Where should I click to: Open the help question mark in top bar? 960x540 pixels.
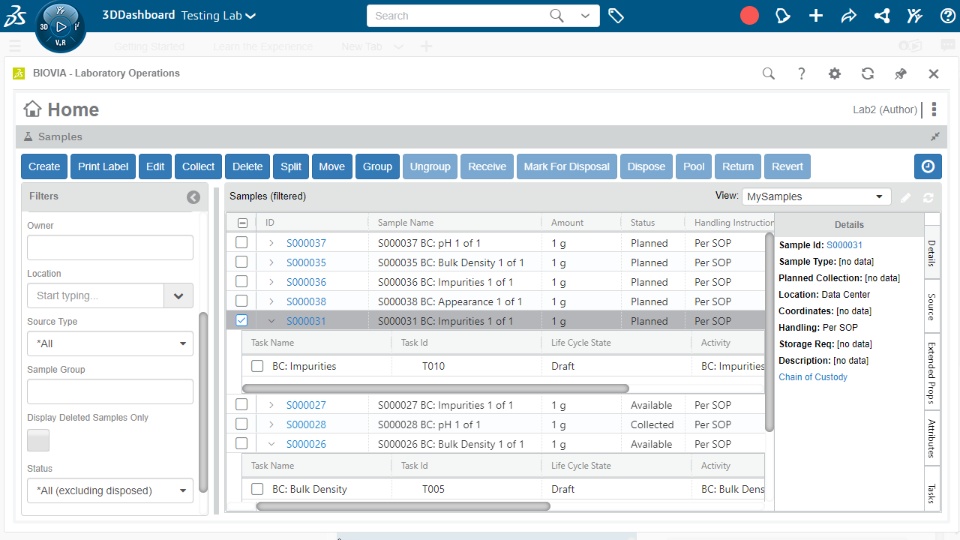click(x=947, y=16)
